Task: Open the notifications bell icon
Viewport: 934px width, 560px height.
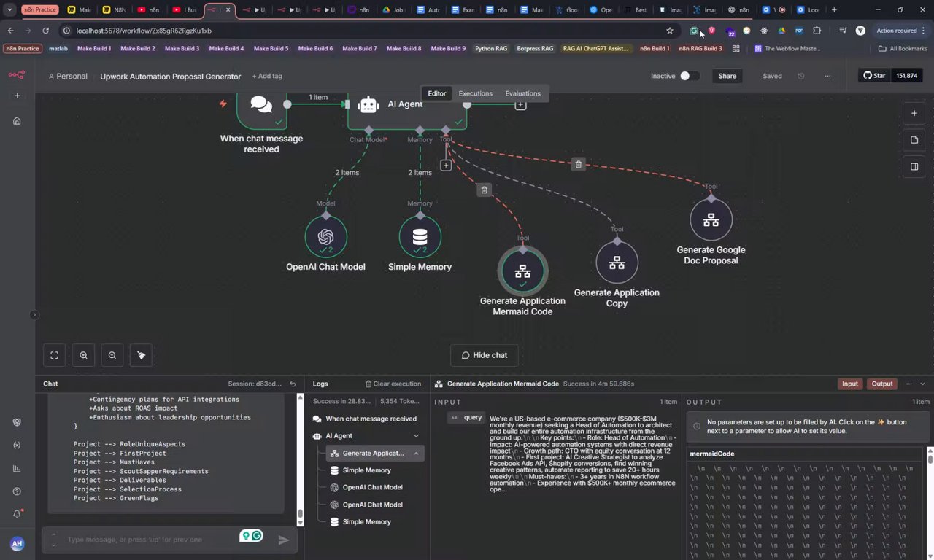Action: pos(18,514)
